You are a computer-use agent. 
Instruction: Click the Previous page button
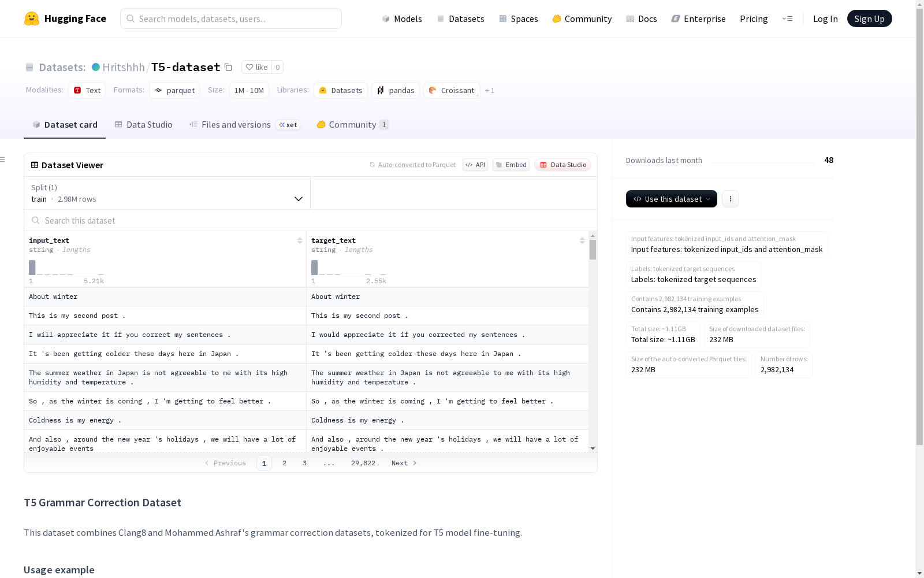[x=225, y=463]
